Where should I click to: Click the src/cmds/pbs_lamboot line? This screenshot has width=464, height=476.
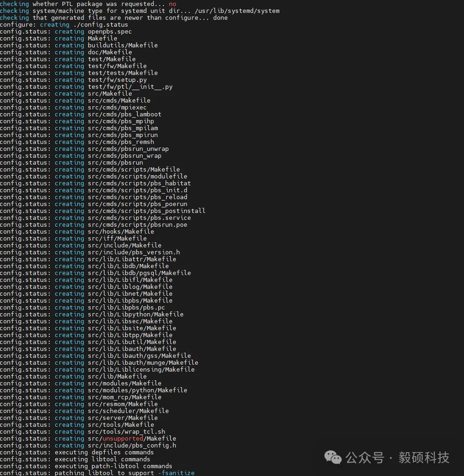[124, 114]
